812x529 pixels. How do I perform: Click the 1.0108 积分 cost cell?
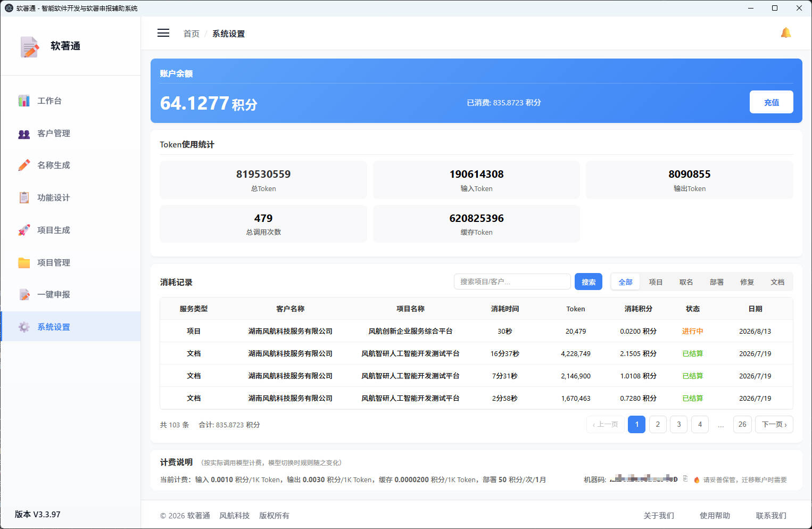(638, 376)
